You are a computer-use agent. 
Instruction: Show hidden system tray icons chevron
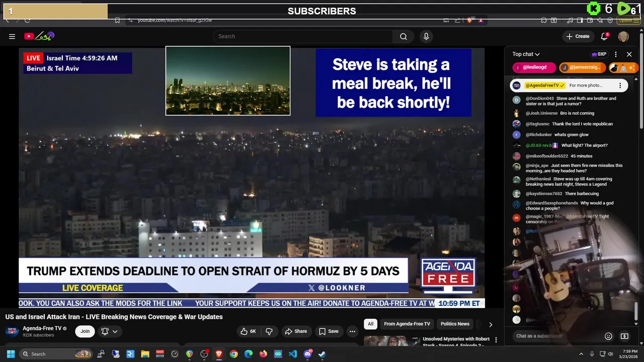[x=581, y=354]
